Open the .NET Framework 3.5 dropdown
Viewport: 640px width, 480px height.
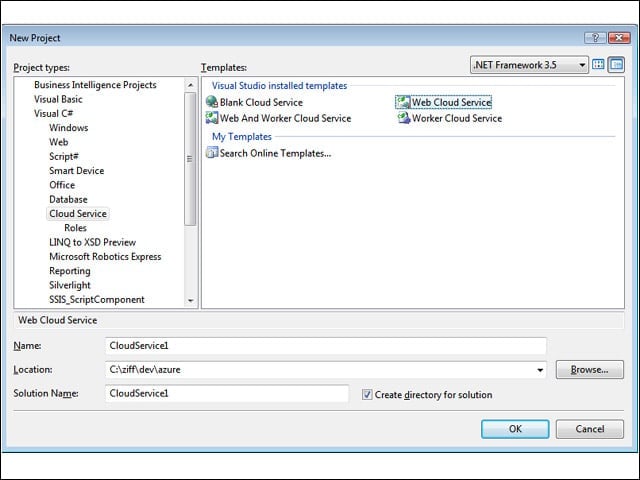[529, 65]
